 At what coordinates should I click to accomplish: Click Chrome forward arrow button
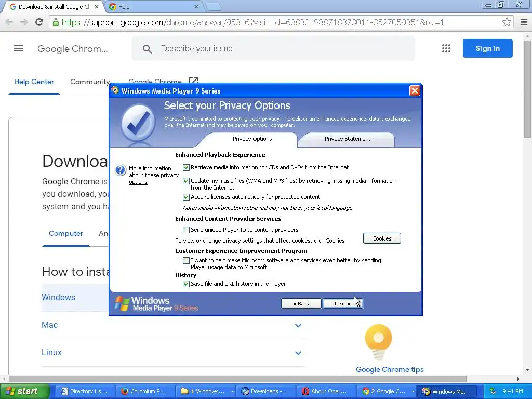click(24, 22)
